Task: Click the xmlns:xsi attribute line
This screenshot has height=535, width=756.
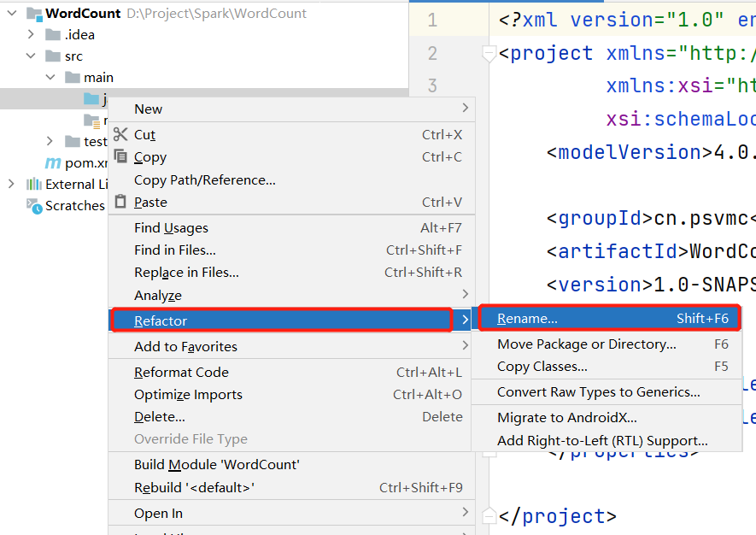Action: pos(681,86)
